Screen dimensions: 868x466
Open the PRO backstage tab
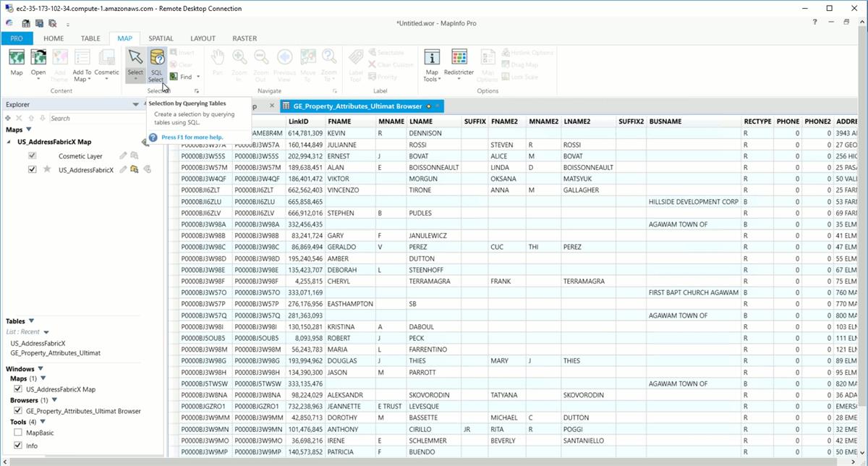pyautogui.click(x=17, y=38)
